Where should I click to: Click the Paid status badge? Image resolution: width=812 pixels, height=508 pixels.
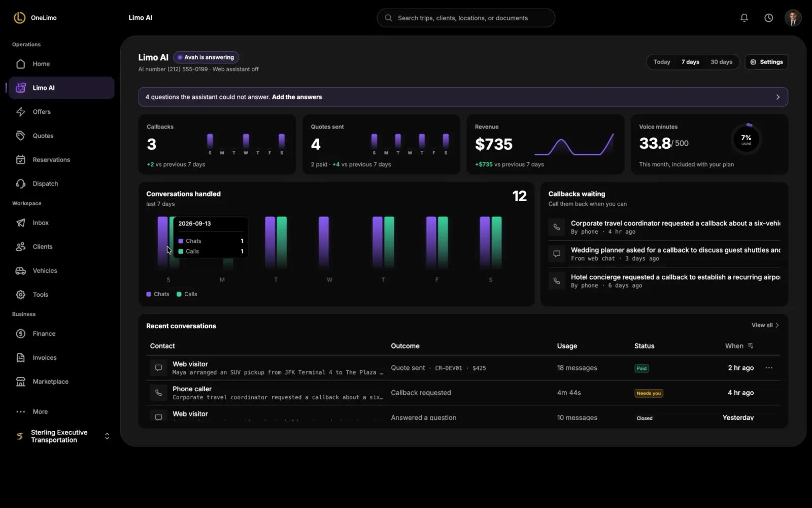641,368
